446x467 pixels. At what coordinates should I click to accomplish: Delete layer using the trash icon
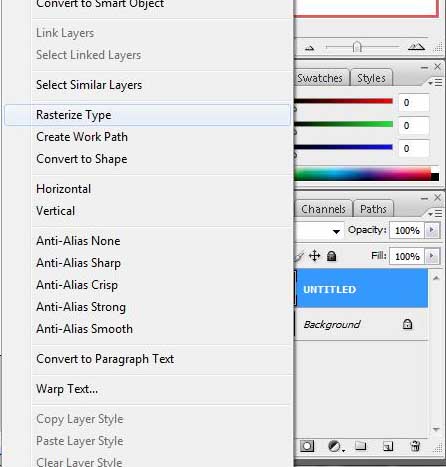[415, 446]
